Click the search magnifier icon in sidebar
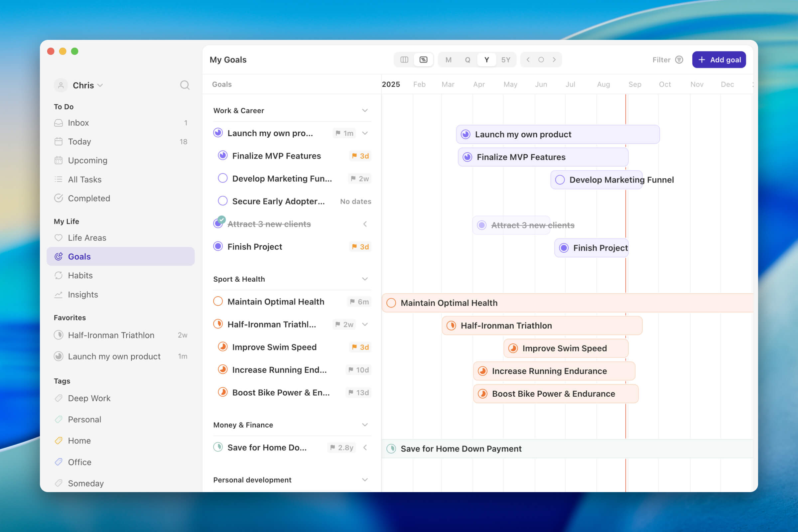798x532 pixels. pos(185,85)
